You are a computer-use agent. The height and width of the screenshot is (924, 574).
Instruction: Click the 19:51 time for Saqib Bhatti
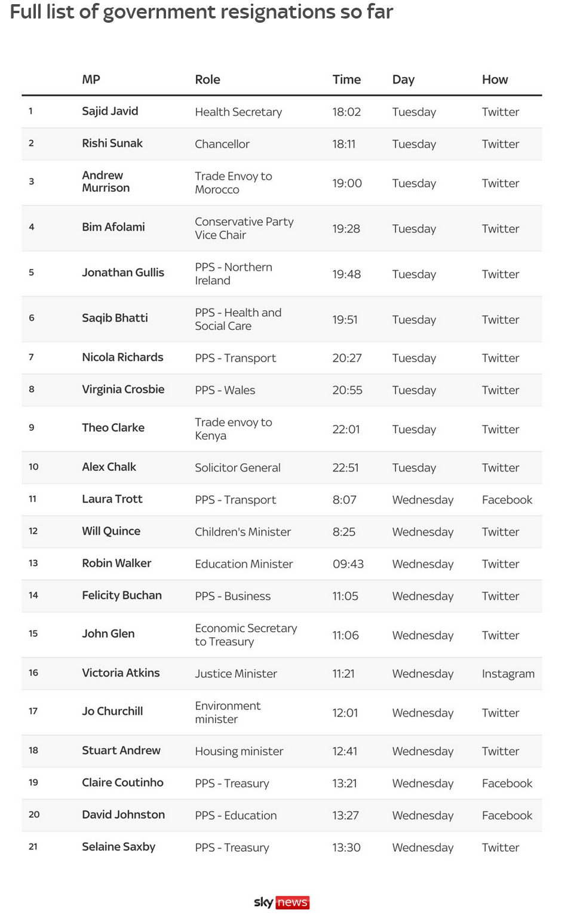[x=345, y=320]
